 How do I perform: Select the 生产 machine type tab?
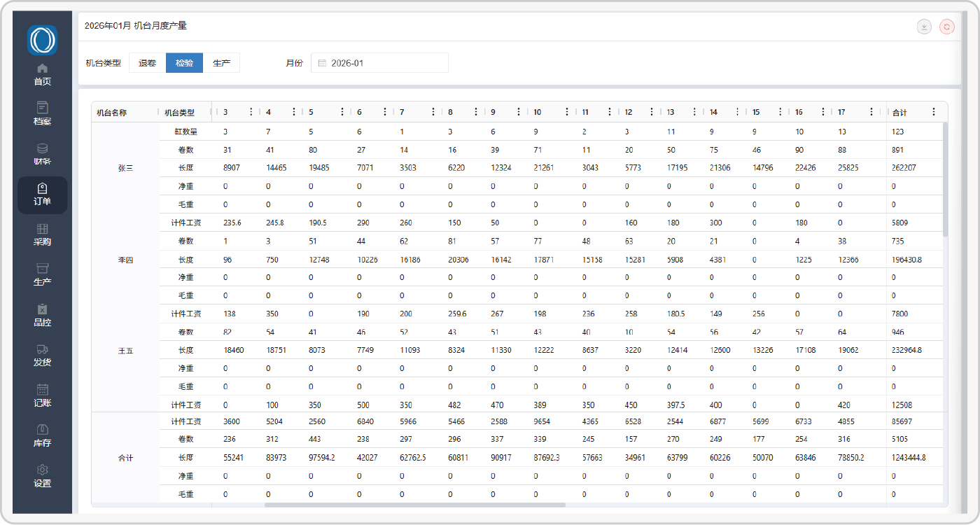221,63
